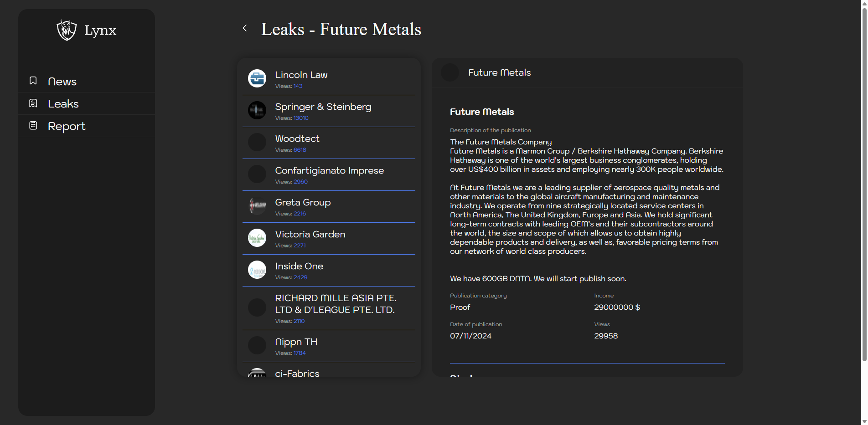Click the document icon beside Leaks
The height and width of the screenshot is (425, 868).
click(x=33, y=103)
